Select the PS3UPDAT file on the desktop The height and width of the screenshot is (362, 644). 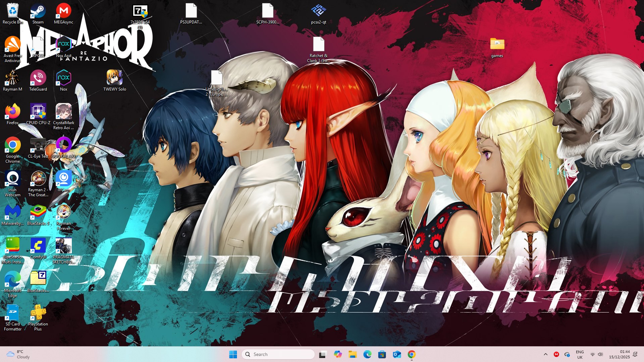tap(191, 14)
